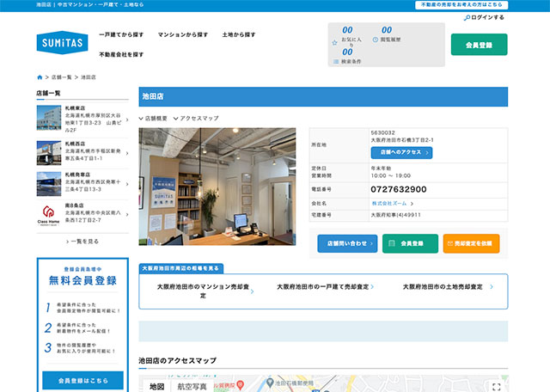The image size is (550, 392).
Task: Open the 札幌発寒店 store thumbnail
Action: (x=49, y=184)
